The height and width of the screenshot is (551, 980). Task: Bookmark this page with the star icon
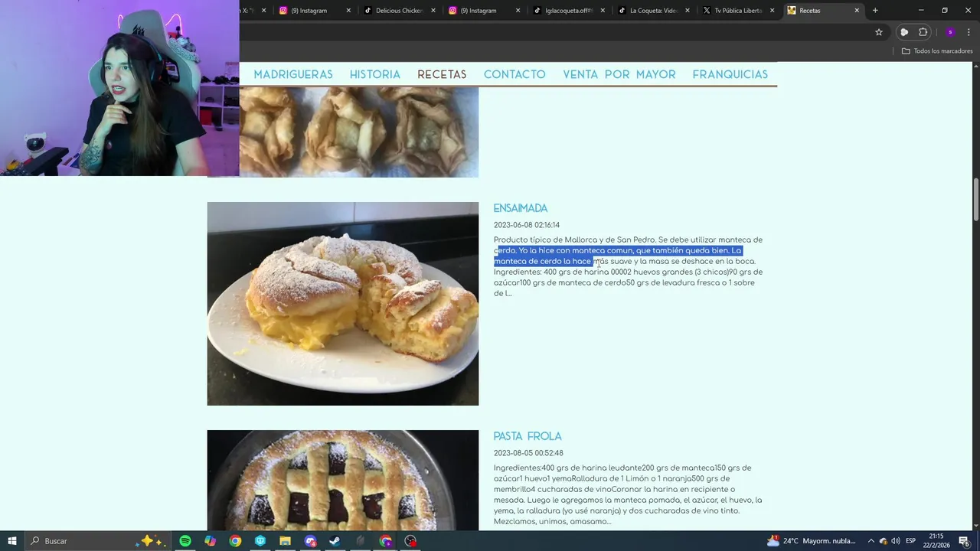coord(879,32)
